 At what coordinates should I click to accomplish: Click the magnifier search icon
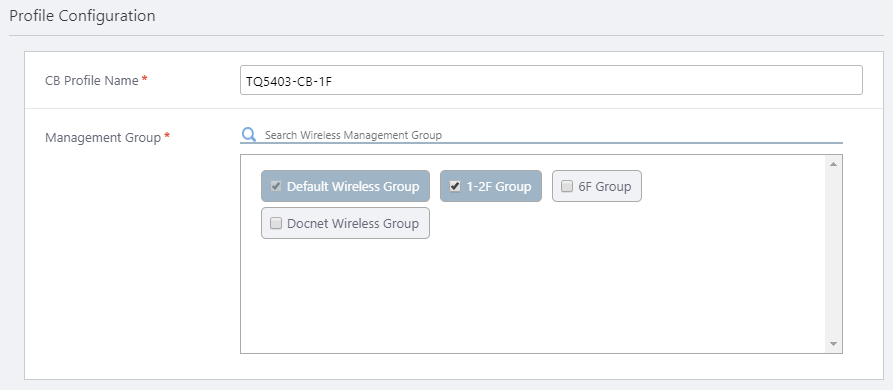[x=249, y=134]
